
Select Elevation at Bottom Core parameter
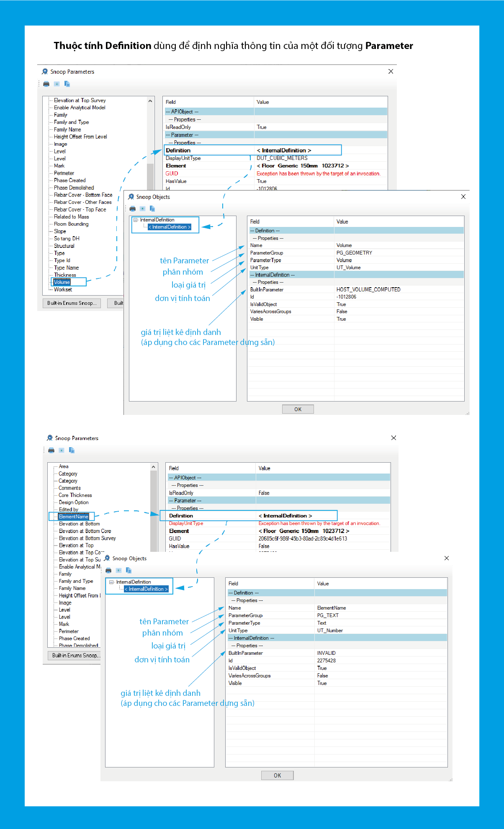point(85,531)
